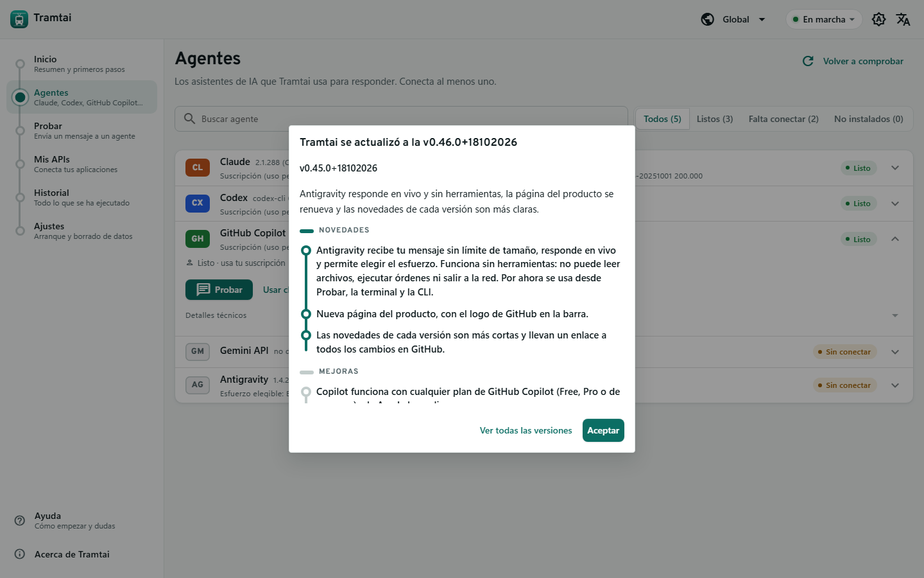Select the Claude CL agent badge

point(198,168)
